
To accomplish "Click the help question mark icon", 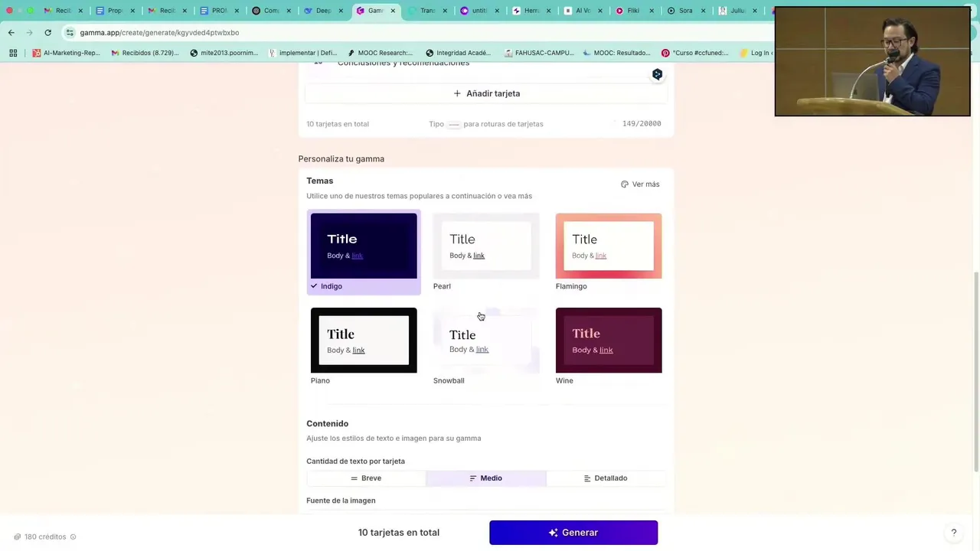I will (953, 533).
